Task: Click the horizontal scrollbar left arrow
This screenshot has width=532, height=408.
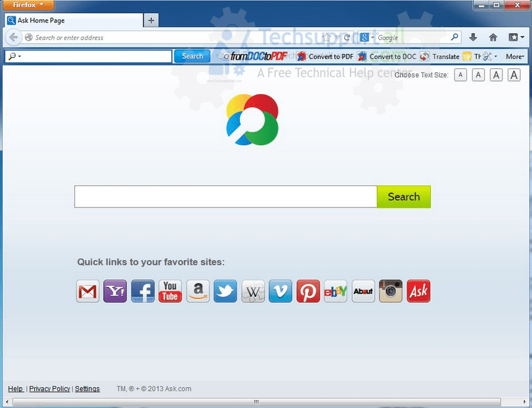Action: coord(7,402)
